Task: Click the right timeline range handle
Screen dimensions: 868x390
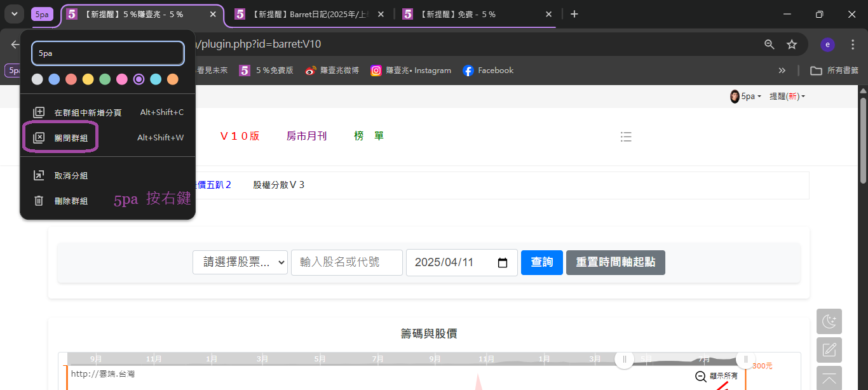Action: 746,359
